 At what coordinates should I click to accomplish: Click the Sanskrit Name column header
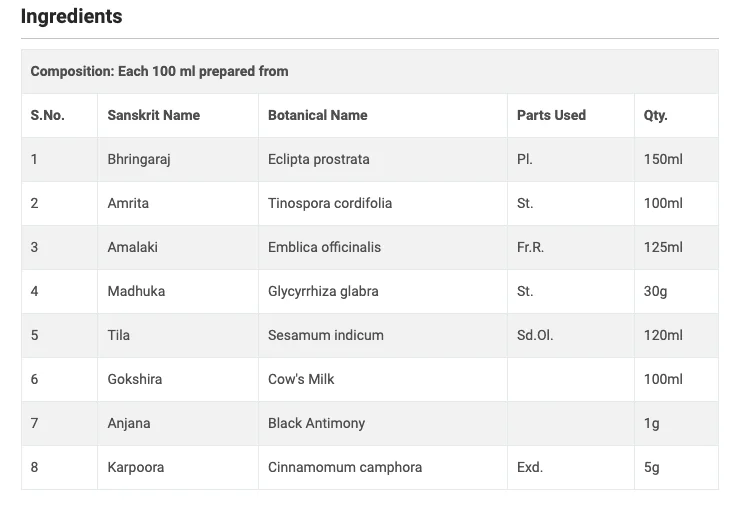[x=153, y=115]
